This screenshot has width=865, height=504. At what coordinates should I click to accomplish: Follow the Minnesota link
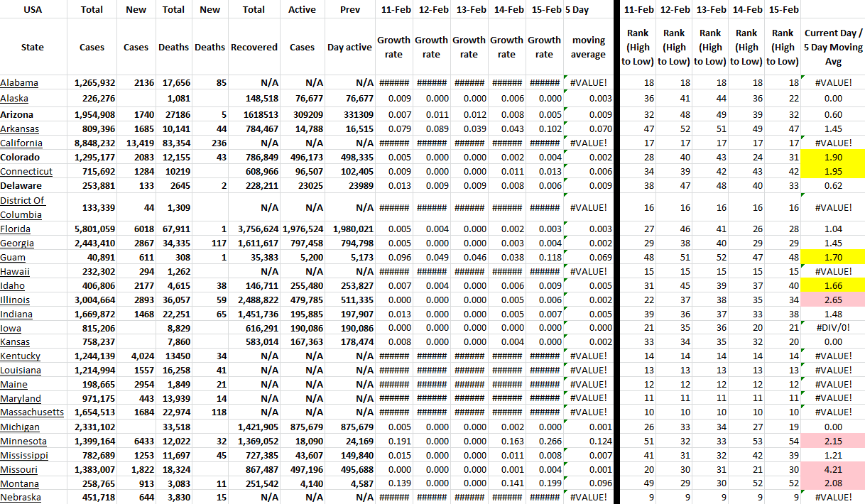pos(23,442)
